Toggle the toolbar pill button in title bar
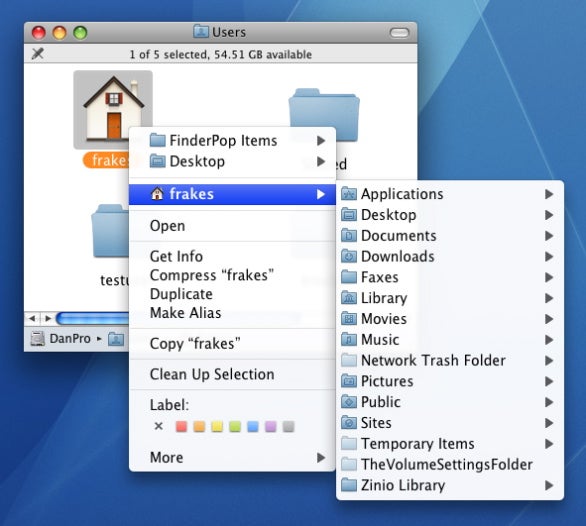The width and height of the screenshot is (586, 526). 400,33
